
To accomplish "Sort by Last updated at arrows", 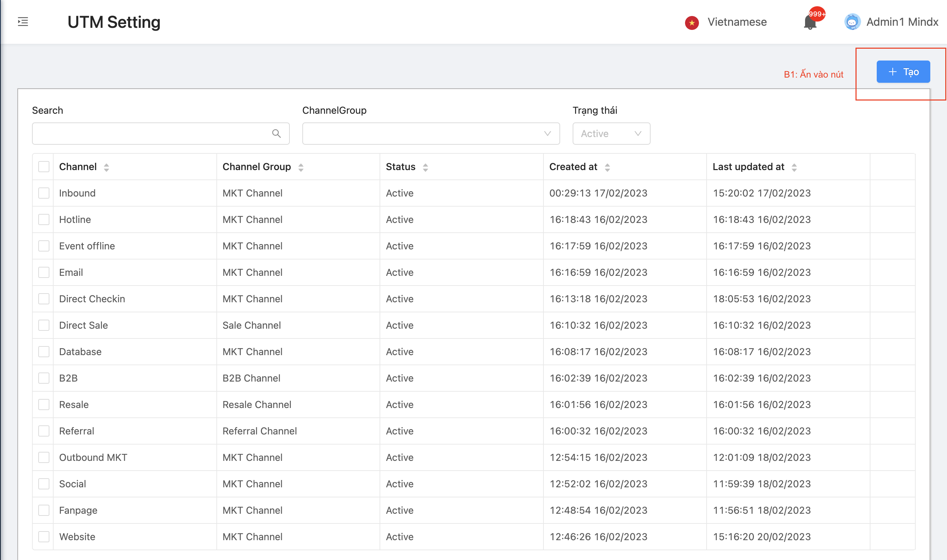I will [x=794, y=167].
